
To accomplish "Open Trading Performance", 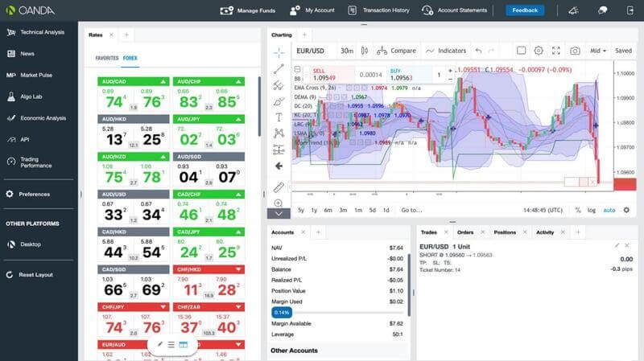I will [x=30, y=162].
